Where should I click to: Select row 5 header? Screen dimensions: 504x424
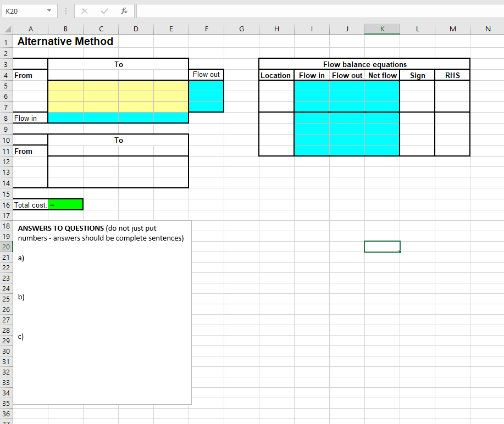point(6,86)
